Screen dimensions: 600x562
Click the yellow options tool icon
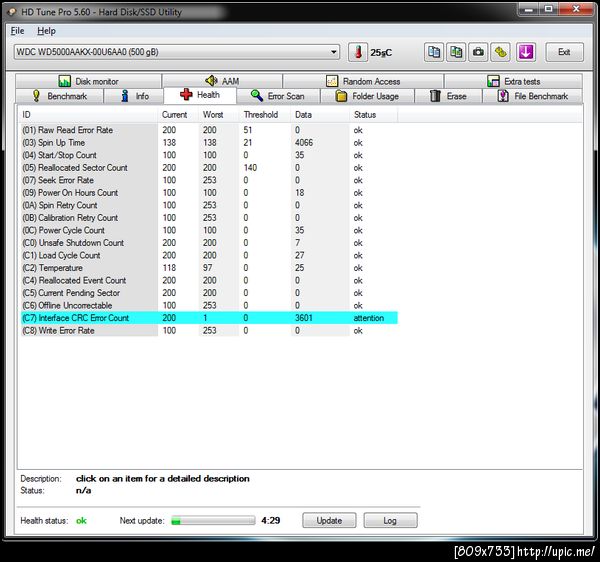pos(501,52)
